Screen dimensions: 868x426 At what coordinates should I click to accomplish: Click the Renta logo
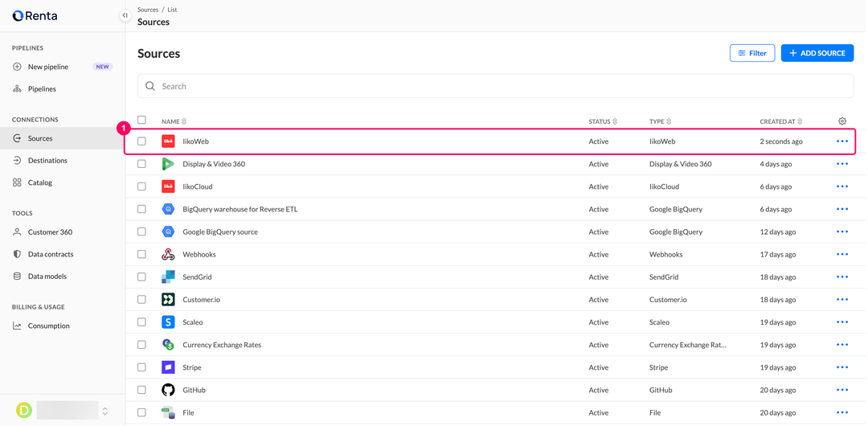click(35, 16)
